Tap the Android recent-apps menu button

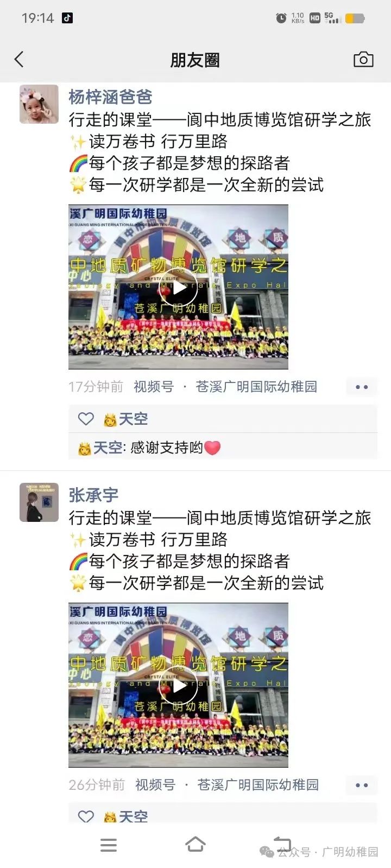(x=109, y=845)
